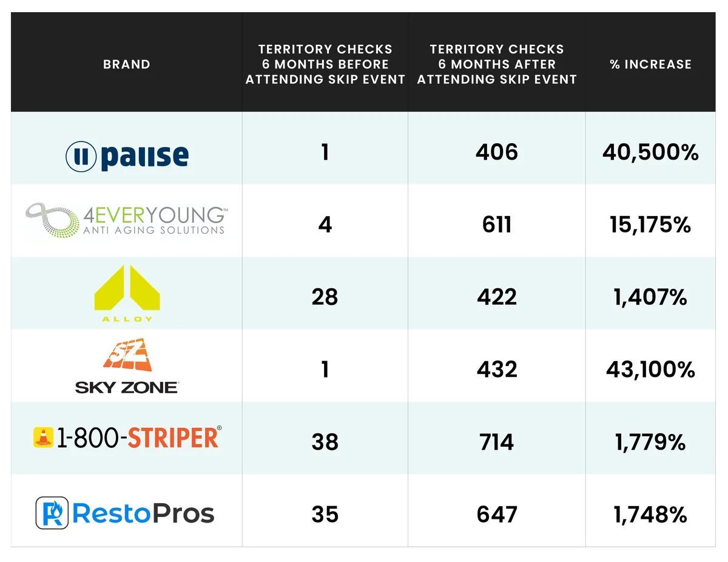Click the 38 checks-before value
The height and width of the screenshot is (562, 728).
pos(325,442)
